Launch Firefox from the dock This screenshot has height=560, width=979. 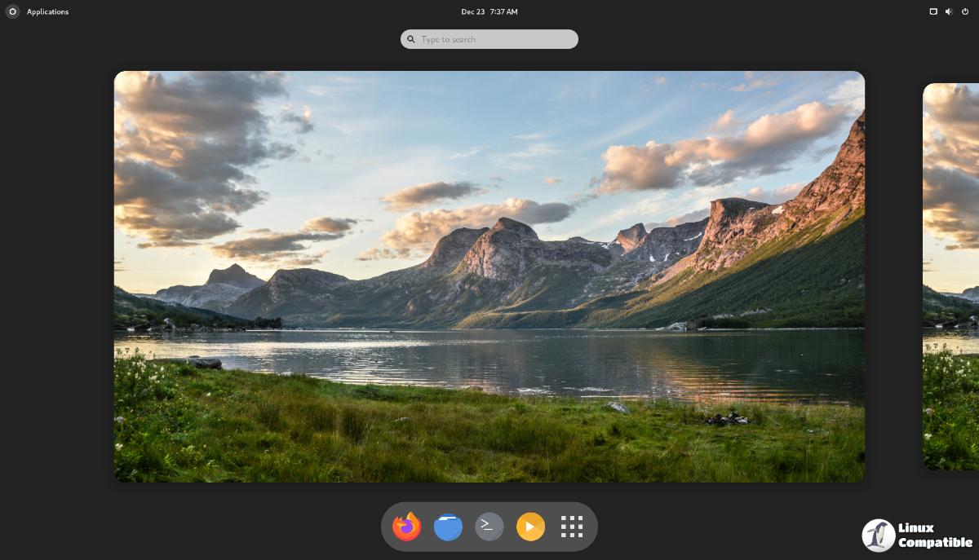point(406,527)
